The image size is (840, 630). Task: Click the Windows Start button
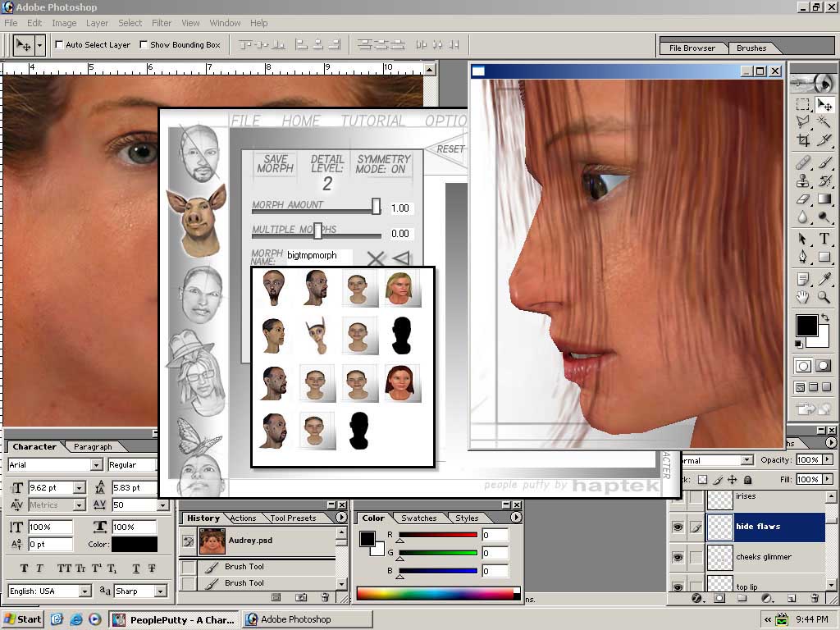pyautogui.click(x=22, y=619)
